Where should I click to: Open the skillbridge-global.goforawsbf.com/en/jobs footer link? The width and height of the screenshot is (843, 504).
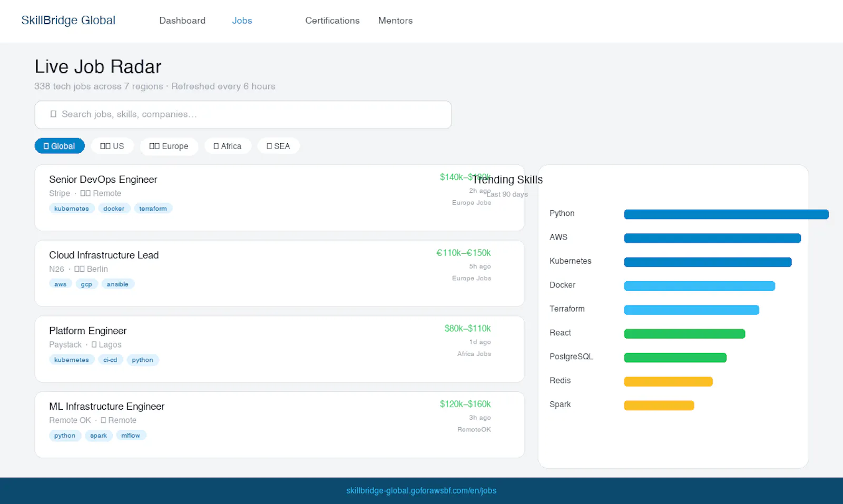tap(421, 491)
